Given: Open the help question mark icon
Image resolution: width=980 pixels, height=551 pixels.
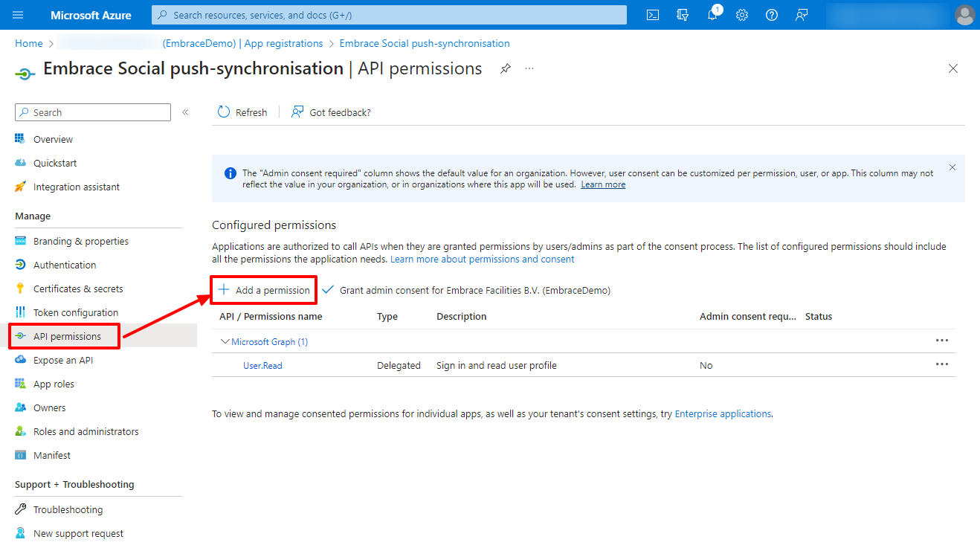Looking at the screenshot, I should click(772, 15).
